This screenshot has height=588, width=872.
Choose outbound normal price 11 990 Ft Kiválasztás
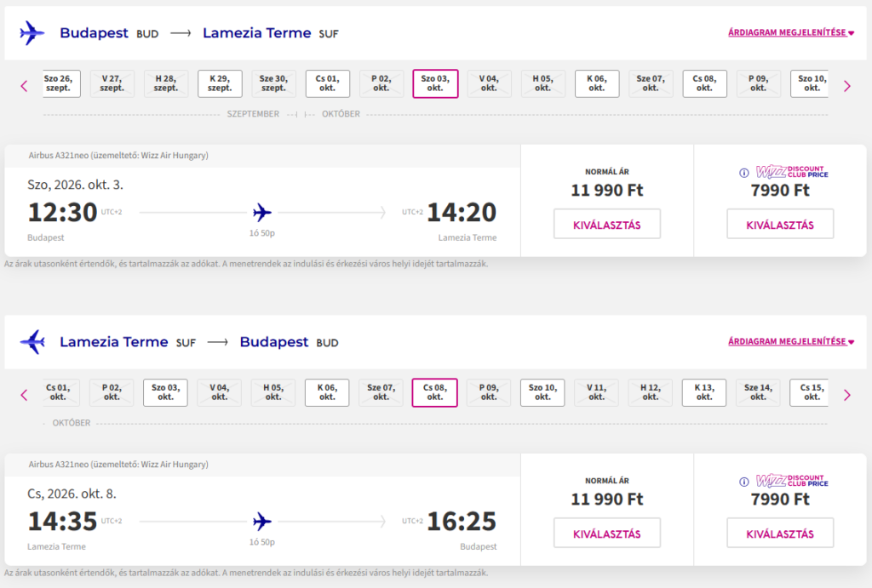click(x=607, y=225)
